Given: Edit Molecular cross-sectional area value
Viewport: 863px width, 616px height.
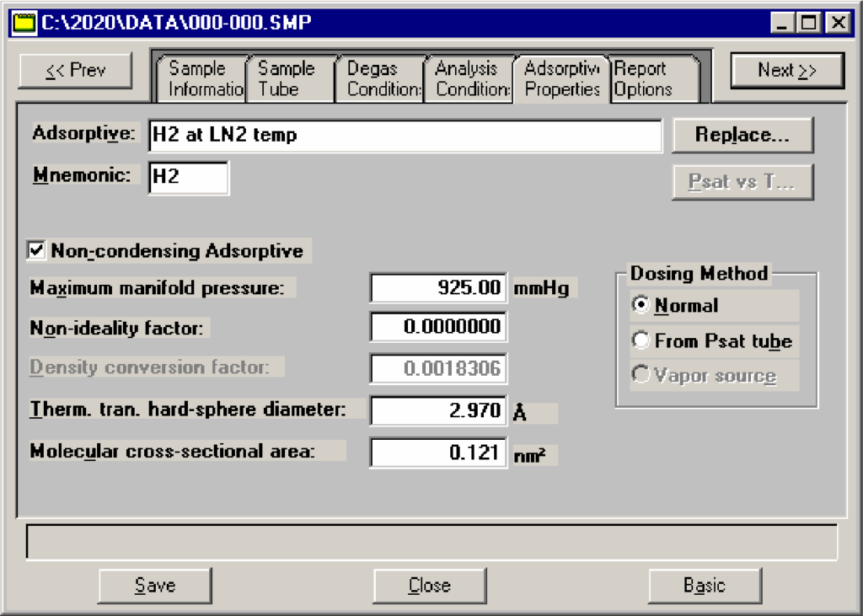Looking at the screenshot, I should pos(438,453).
